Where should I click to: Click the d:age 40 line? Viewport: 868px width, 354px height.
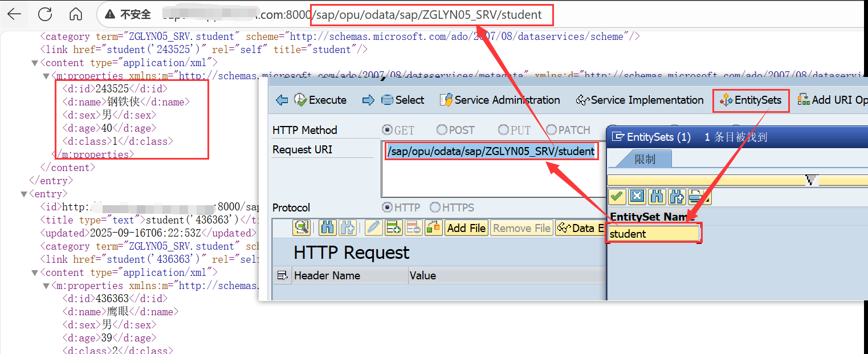point(109,128)
